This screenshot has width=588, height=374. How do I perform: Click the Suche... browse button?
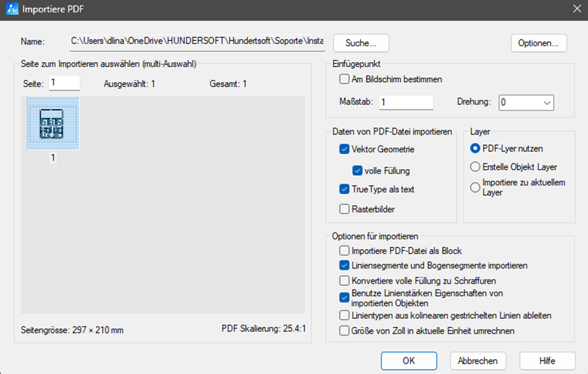pyautogui.click(x=361, y=43)
